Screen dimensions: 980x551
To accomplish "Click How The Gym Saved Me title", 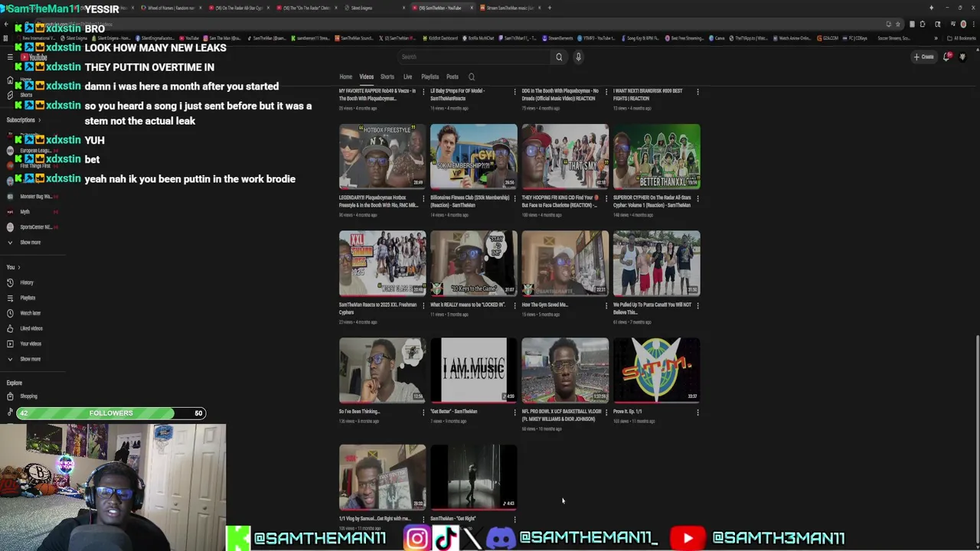I will tap(544, 305).
